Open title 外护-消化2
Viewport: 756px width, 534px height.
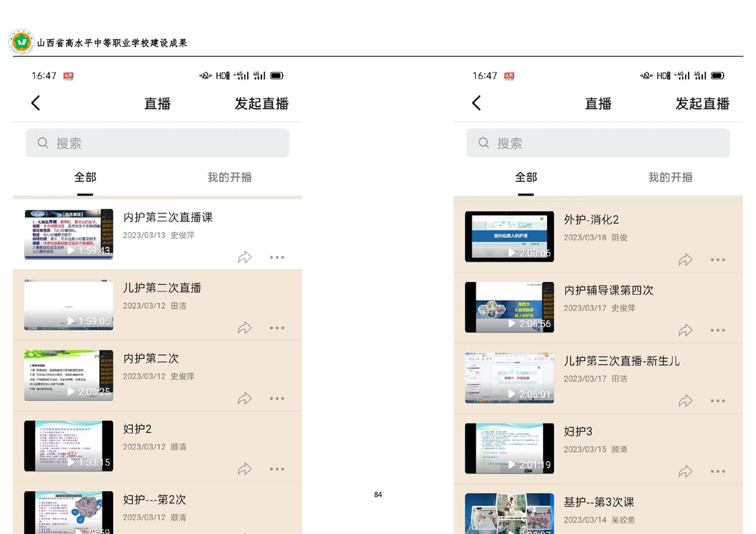[x=591, y=220]
